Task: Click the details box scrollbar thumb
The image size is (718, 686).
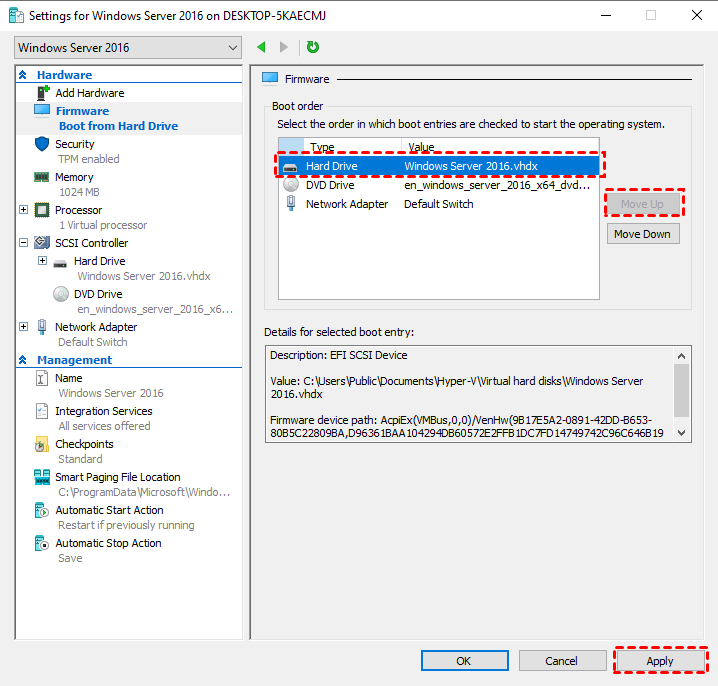Action: coord(682,391)
